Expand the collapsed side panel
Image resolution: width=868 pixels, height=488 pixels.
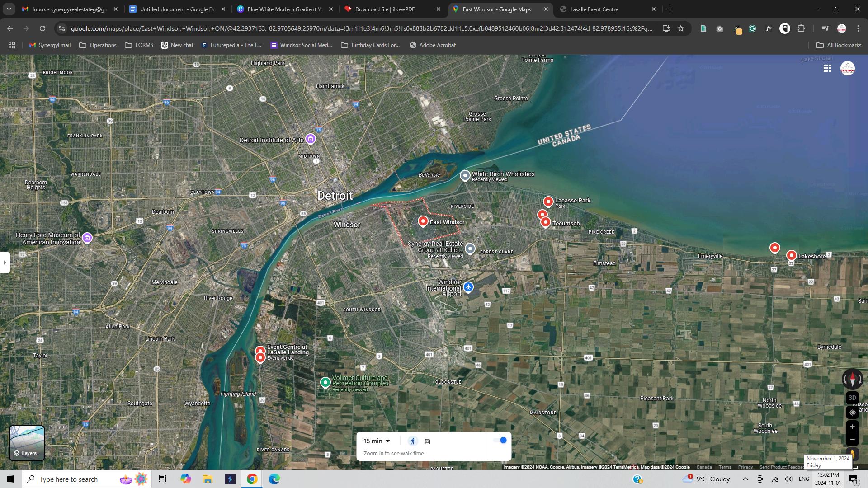(x=5, y=262)
